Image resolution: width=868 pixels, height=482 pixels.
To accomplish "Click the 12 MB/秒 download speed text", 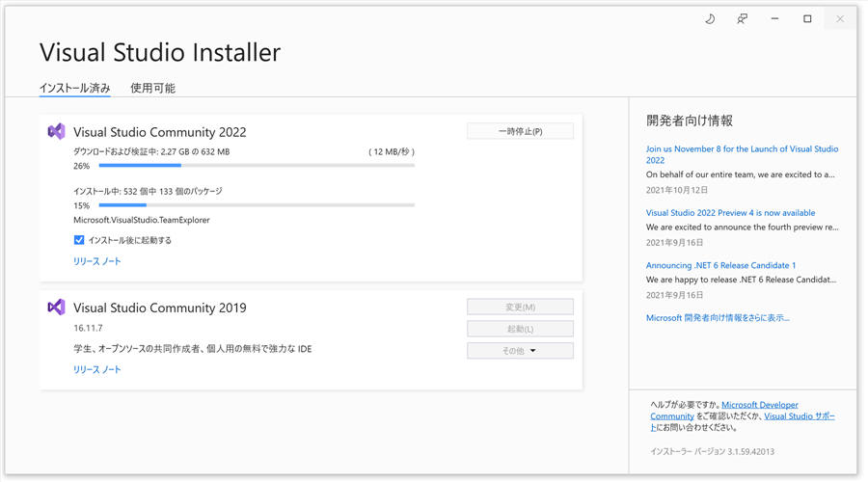I will (x=392, y=151).
